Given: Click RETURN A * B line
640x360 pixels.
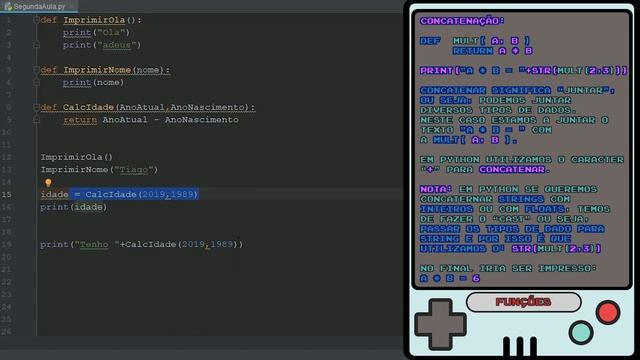Looking at the screenshot, I should tap(493, 51).
